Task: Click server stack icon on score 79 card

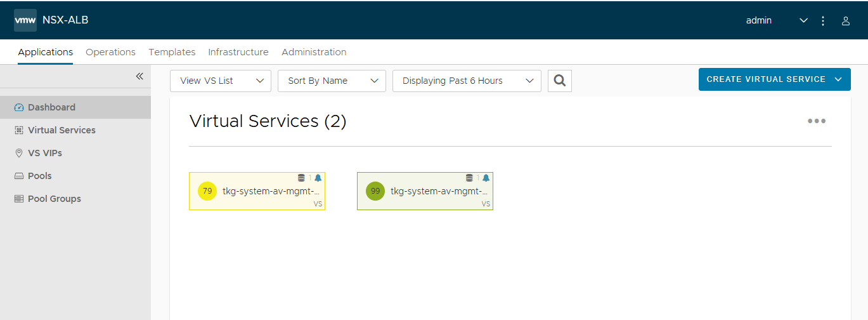Action: (301, 178)
